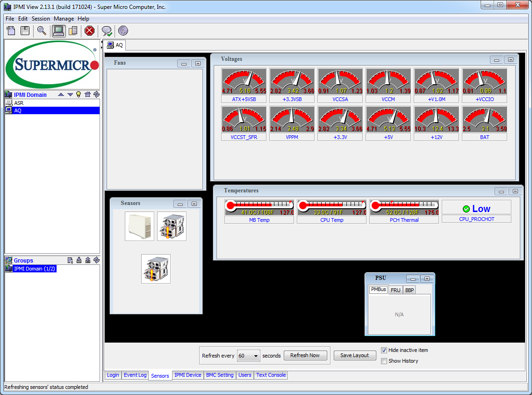Open the File menu
This screenshot has height=395, width=532.
coord(10,19)
